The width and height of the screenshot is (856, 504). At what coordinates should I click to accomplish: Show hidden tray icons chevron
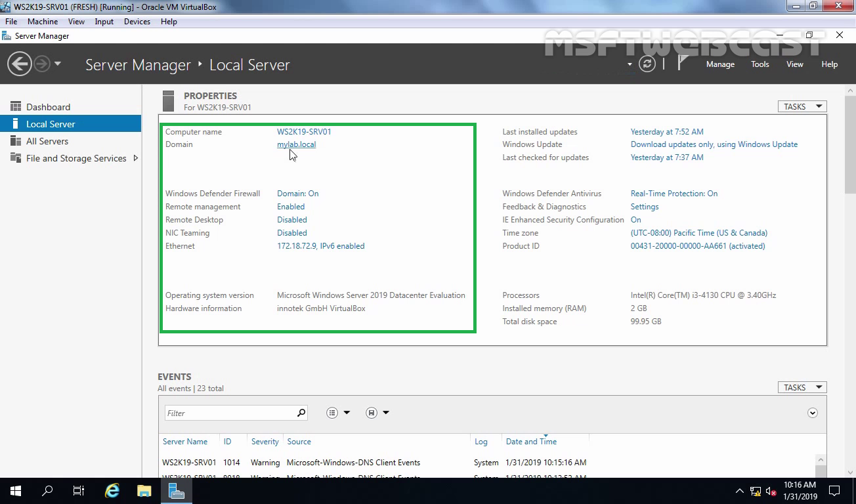(x=739, y=491)
